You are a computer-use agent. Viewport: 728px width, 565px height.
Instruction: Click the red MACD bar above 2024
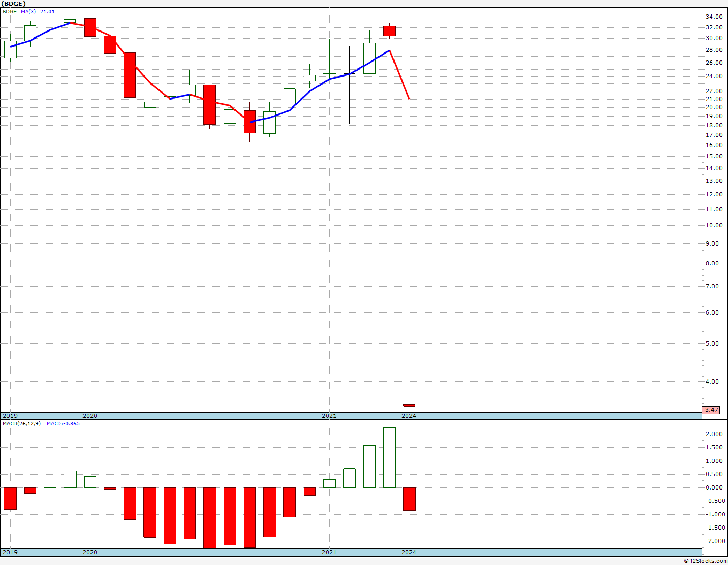(x=409, y=499)
